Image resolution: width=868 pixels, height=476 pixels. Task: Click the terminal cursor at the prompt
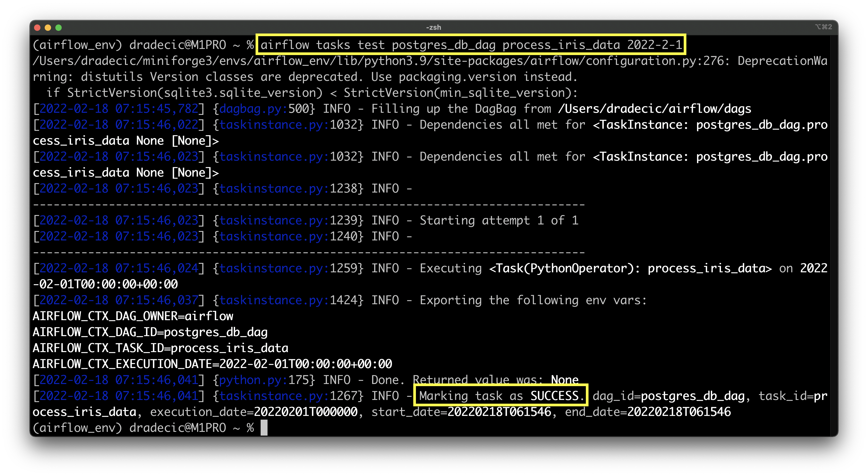click(x=264, y=428)
